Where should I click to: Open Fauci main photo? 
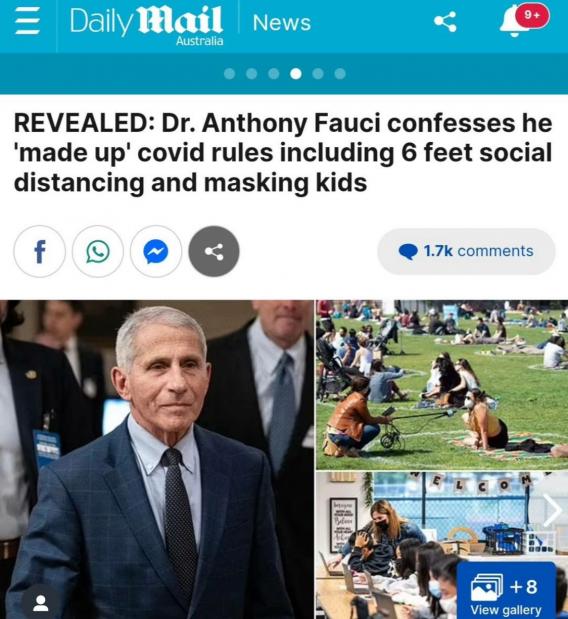pyautogui.click(x=157, y=460)
